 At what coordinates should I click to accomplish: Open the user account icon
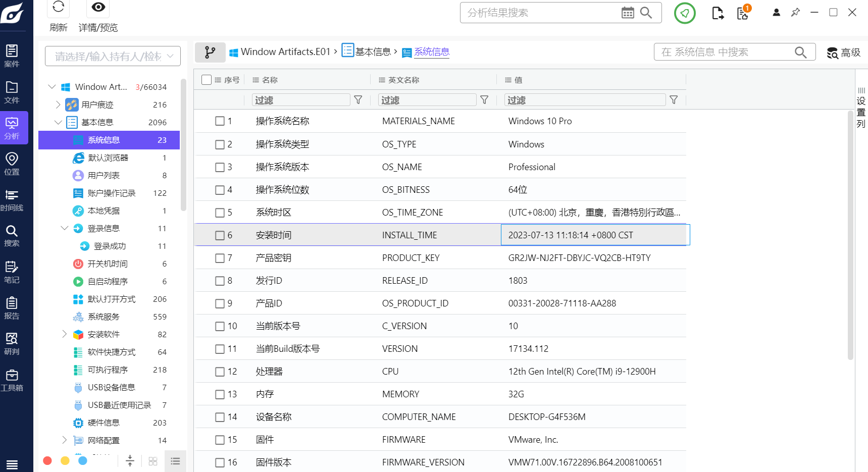click(776, 13)
